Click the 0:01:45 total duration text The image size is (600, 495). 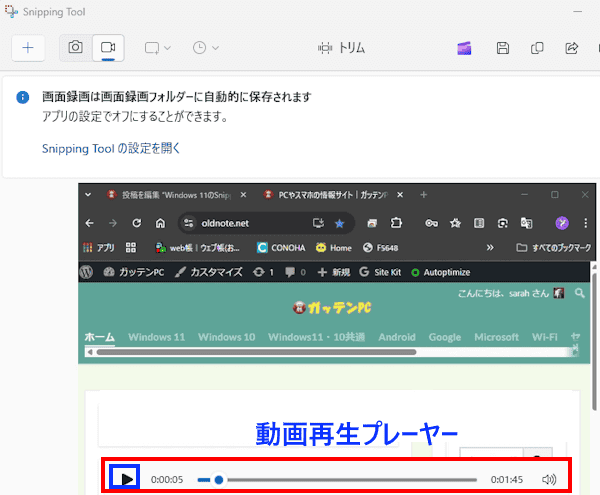(507, 480)
